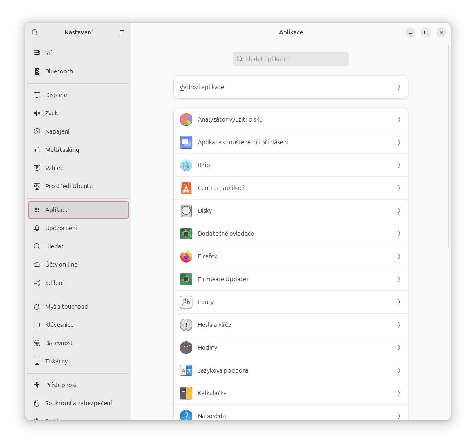The width and height of the screenshot is (476, 448).
Task: Click the Analyzátor využití disku pie-chart icon
Action: click(186, 119)
